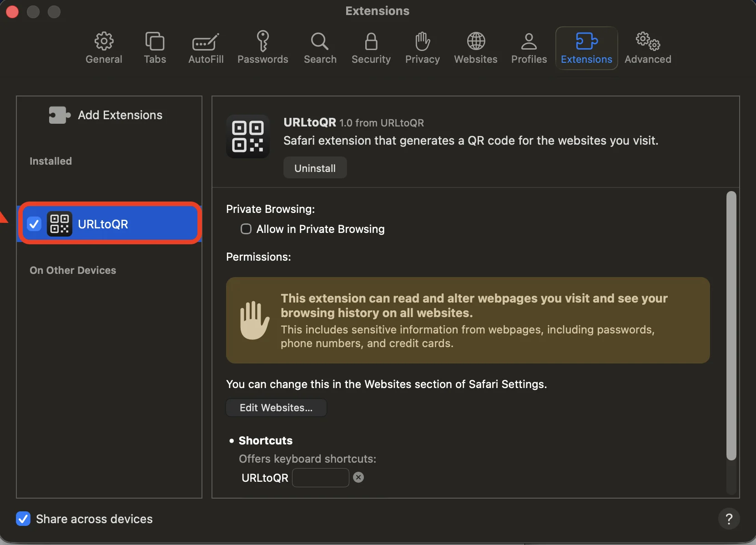Open the Privacy hand icon tab
The width and height of the screenshot is (756, 545).
point(422,48)
